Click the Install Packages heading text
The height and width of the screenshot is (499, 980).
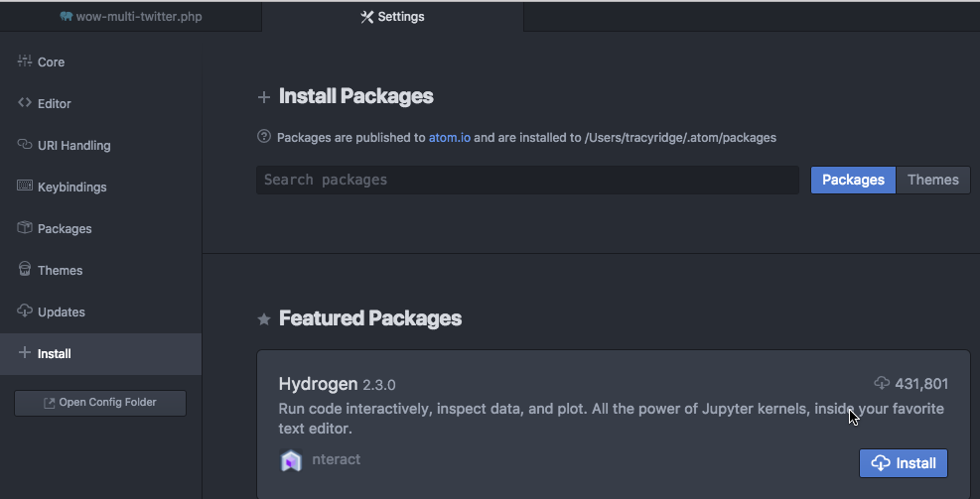(x=356, y=96)
